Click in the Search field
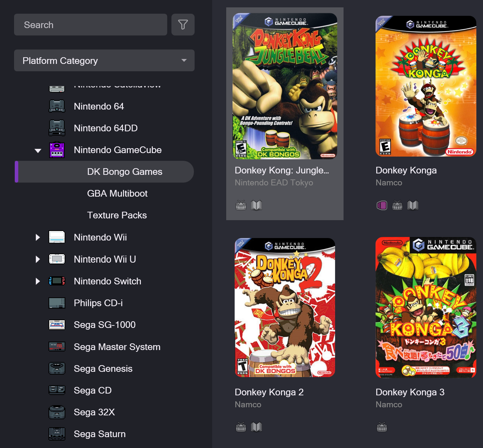Viewport: 483px width, 448px height. click(91, 25)
